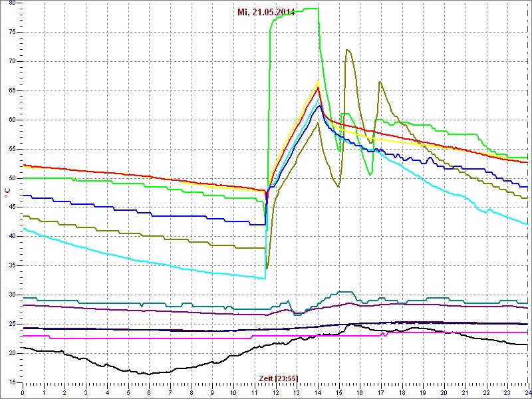The image size is (532, 399).
Task: Click hour 21 on the time axis
Action: [x=465, y=392]
